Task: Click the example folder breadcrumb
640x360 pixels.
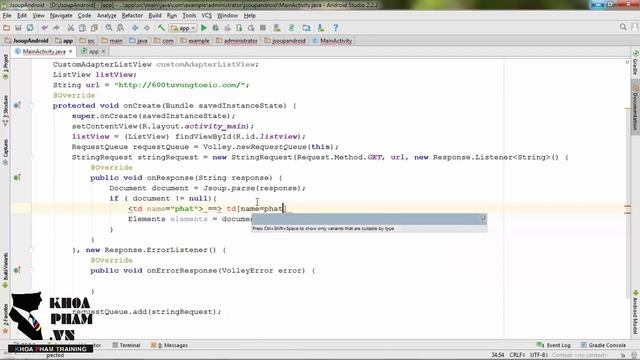Action: pyautogui.click(x=195, y=41)
